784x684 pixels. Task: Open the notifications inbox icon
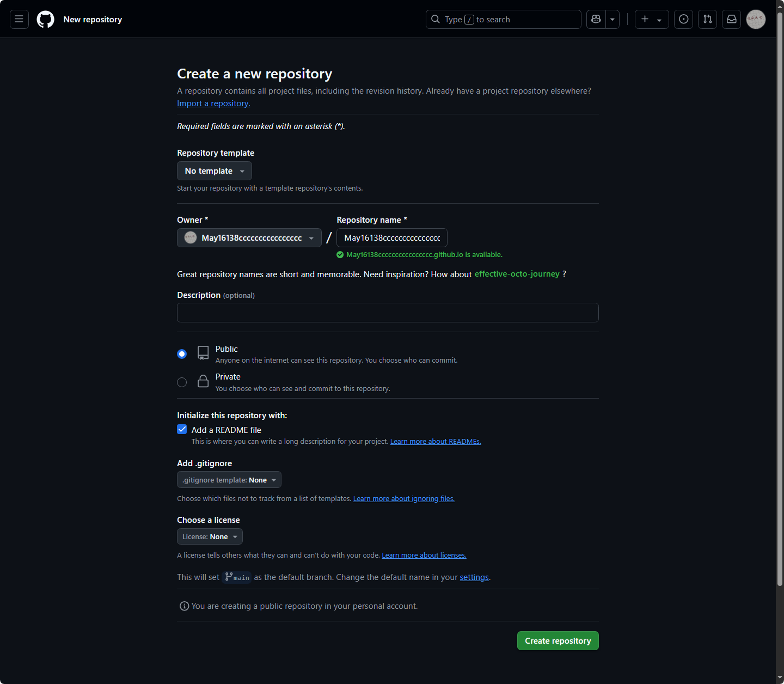(731, 20)
